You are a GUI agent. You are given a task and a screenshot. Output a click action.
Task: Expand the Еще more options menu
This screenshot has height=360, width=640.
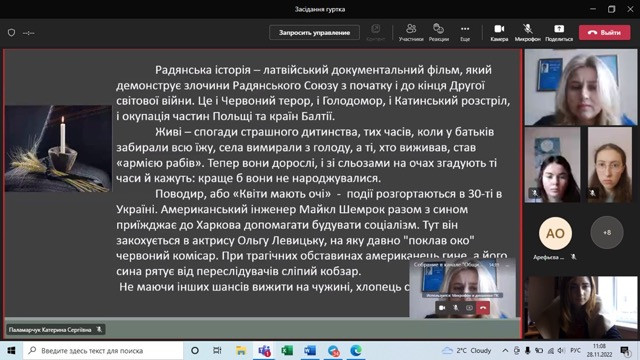click(x=465, y=33)
